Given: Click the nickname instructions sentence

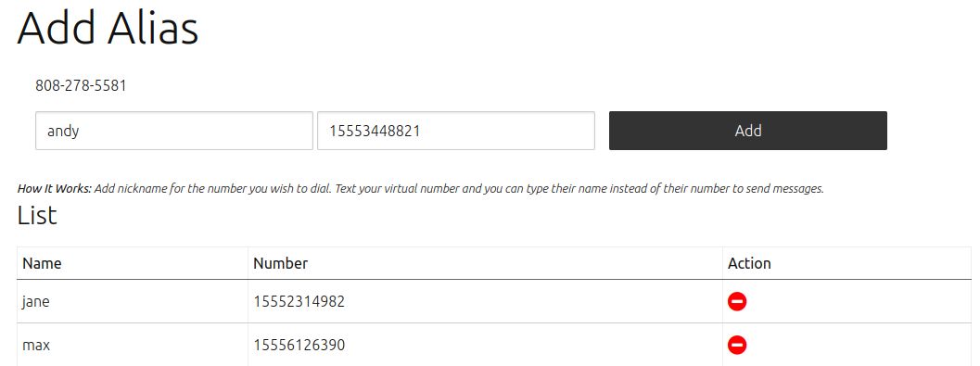Looking at the screenshot, I should pyautogui.click(x=459, y=189).
